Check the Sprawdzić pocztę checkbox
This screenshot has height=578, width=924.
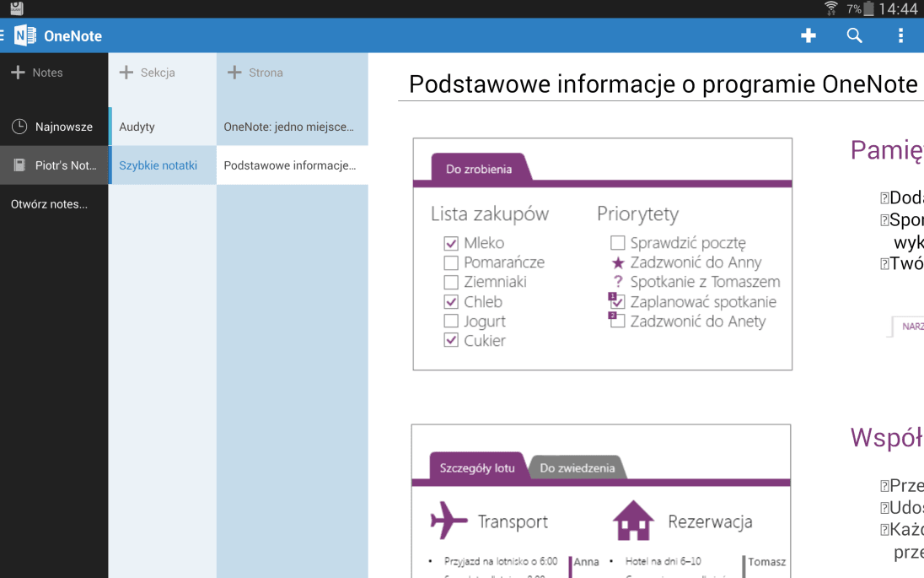[618, 243]
